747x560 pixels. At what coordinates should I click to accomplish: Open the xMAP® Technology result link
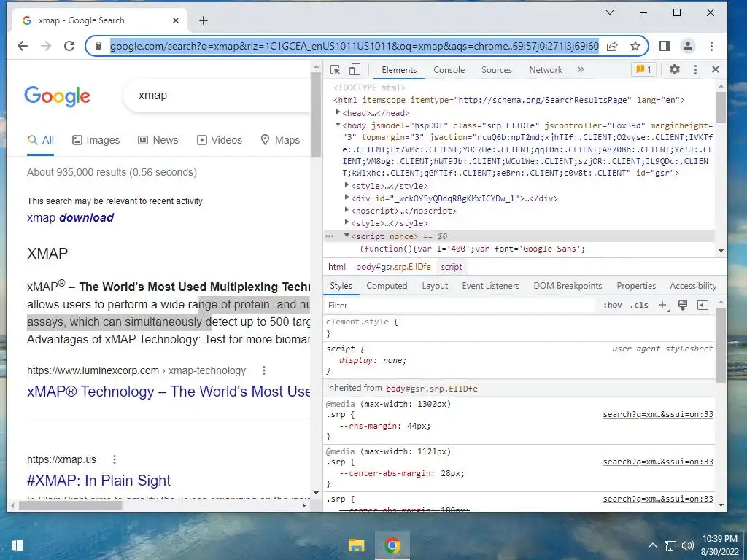coord(169,392)
